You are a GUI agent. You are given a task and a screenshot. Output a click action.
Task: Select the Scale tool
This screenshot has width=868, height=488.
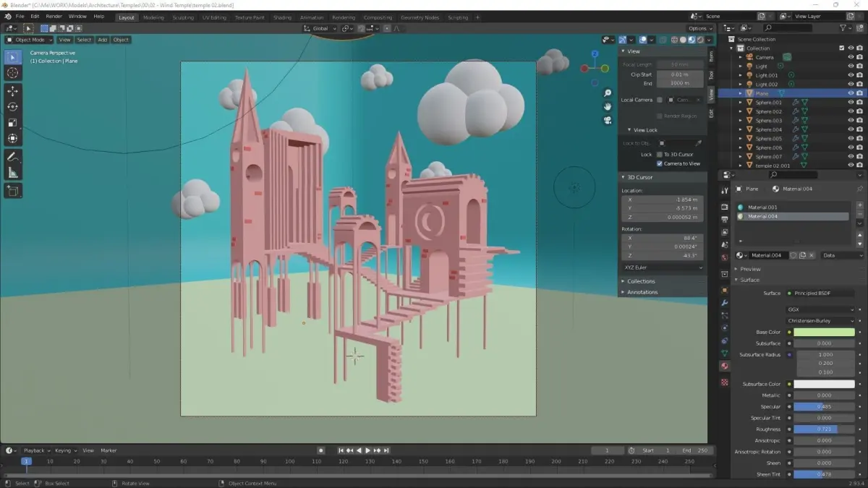pos(13,122)
